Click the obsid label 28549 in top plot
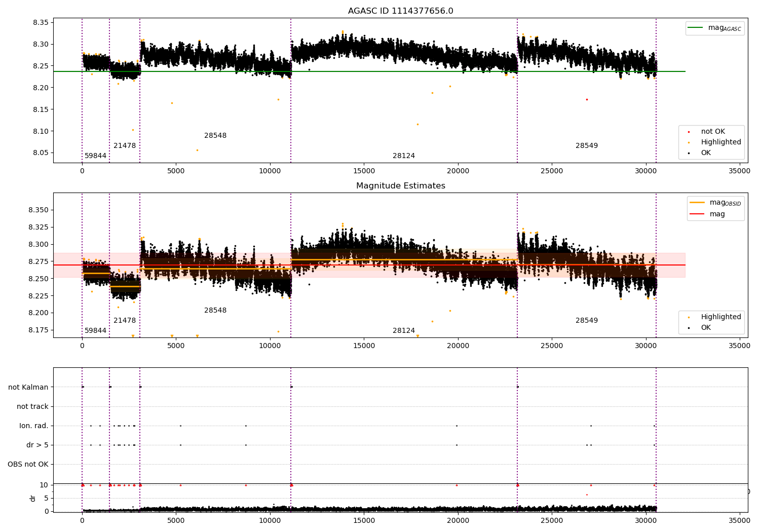The height and width of the screenshot is (532, 760). [587, 146]
